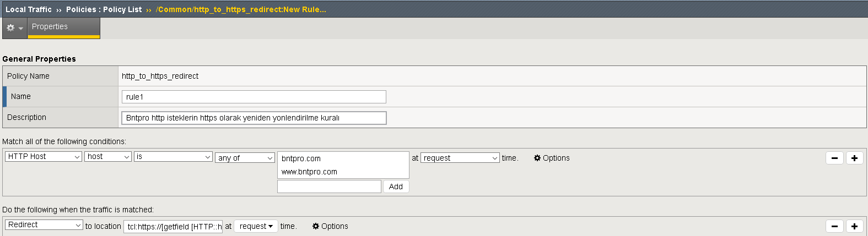Open Options gear for the Redirect action
Screen dimensions: 868x236
click(x=330, y=226)
